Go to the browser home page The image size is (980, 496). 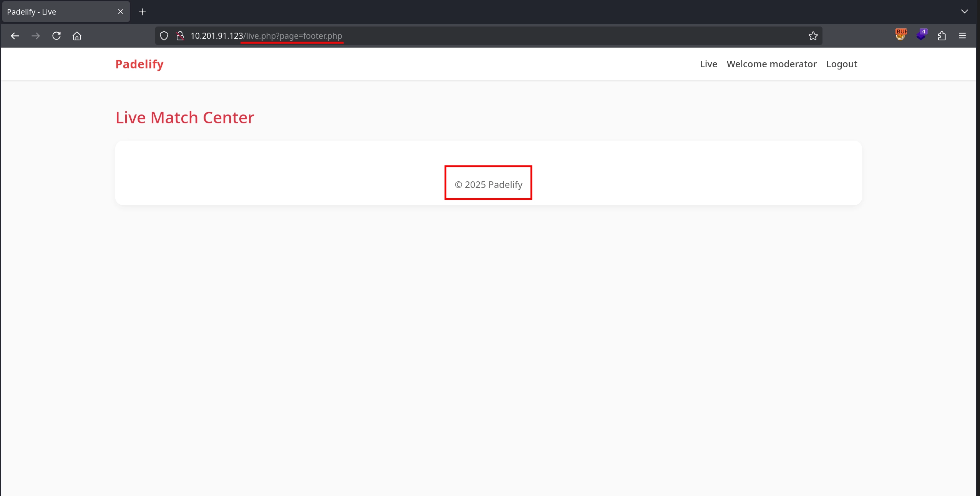(x=77, y=36)
